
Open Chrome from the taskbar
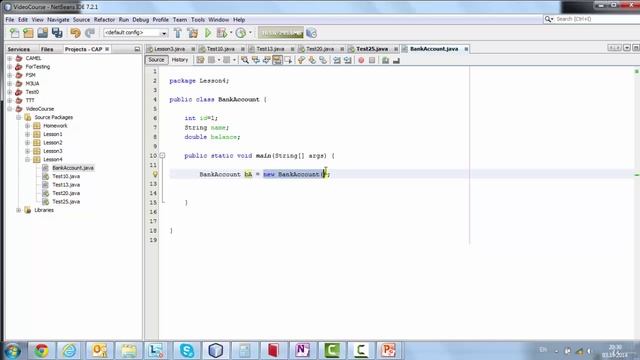click(41, 350)
